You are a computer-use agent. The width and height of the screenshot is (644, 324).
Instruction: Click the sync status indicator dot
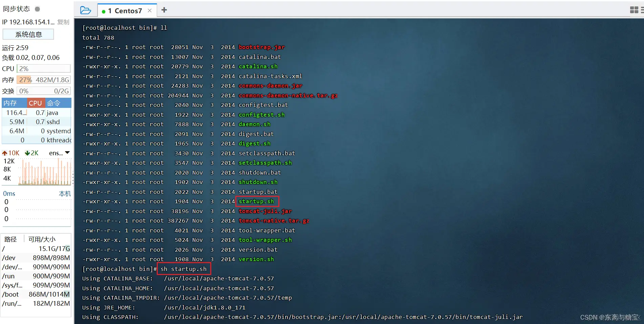click(38, 9)
